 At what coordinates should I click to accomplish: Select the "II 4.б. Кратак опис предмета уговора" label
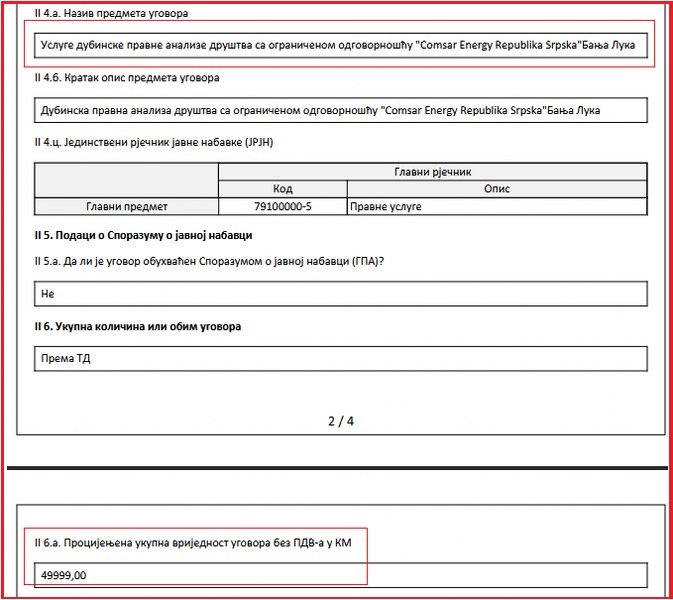[126, 78]
